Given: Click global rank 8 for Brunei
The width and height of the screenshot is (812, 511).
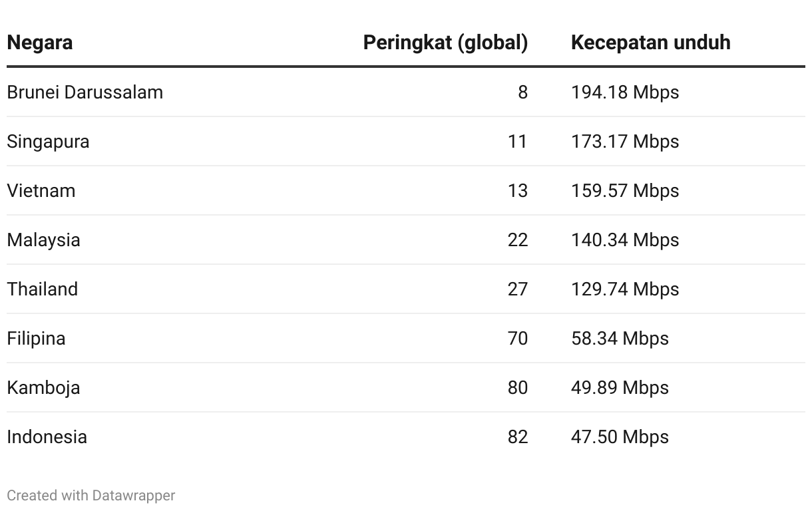Looking at the screenshot, I should (x=522, y=92).
